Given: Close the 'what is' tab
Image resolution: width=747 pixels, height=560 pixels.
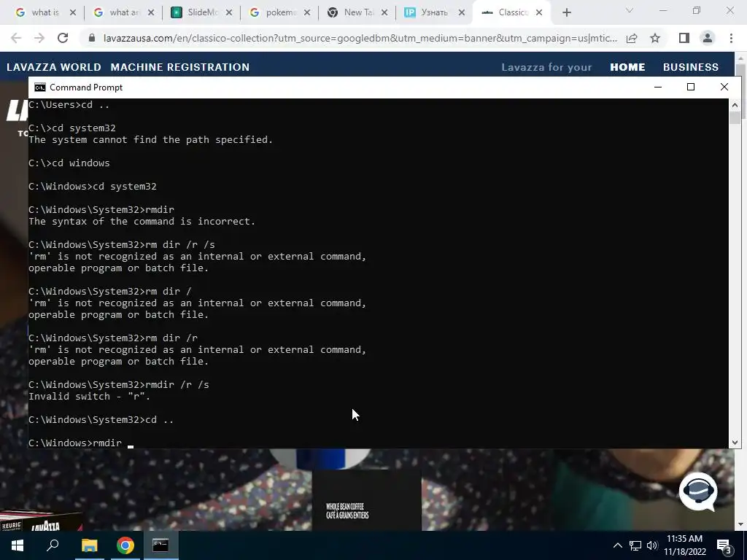Looking at the screenshot, I should [73, 13].
